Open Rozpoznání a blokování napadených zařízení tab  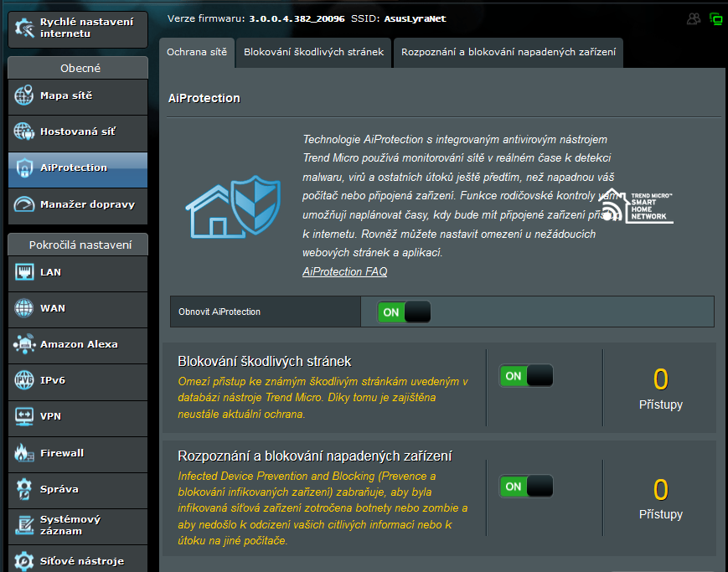[x=508, y=52]
